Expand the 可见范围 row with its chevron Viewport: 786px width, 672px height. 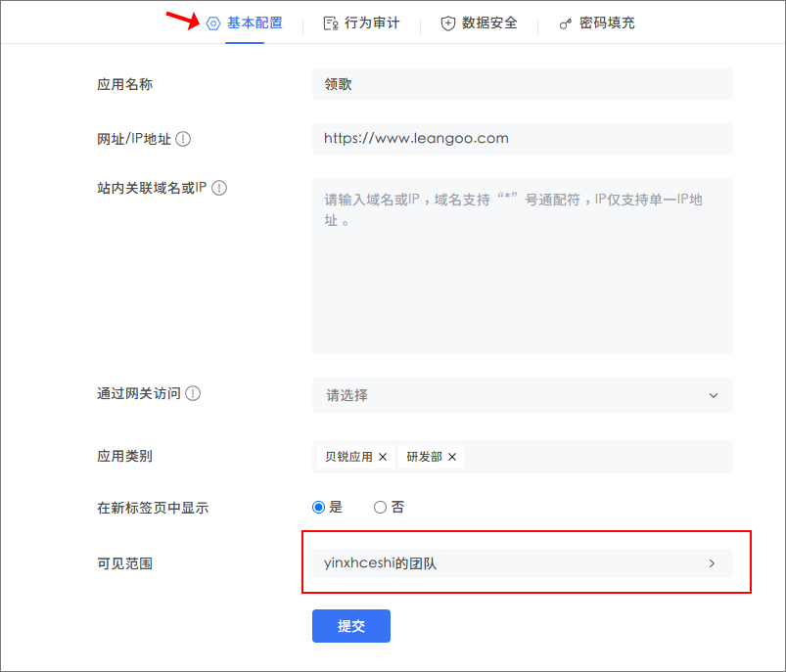coord(714,563)
